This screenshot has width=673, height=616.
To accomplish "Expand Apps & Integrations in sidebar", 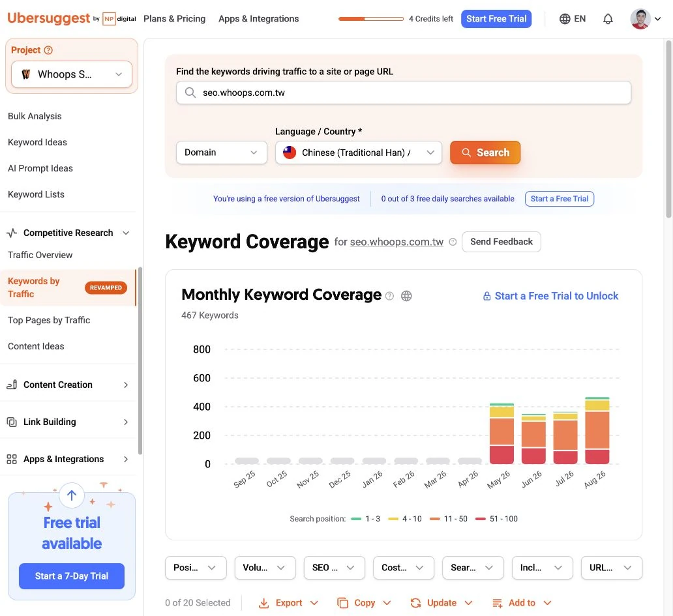I will pyautogui.click(x=126, y=460).
